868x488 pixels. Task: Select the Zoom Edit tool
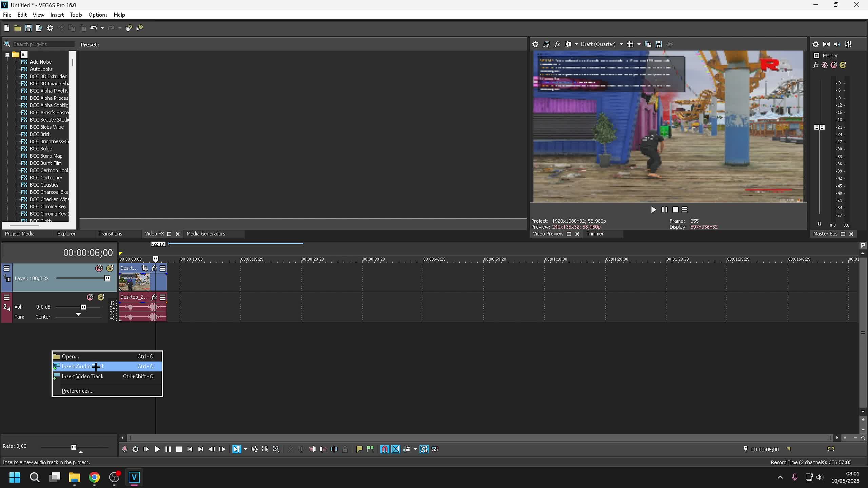(x=276, y=449)
